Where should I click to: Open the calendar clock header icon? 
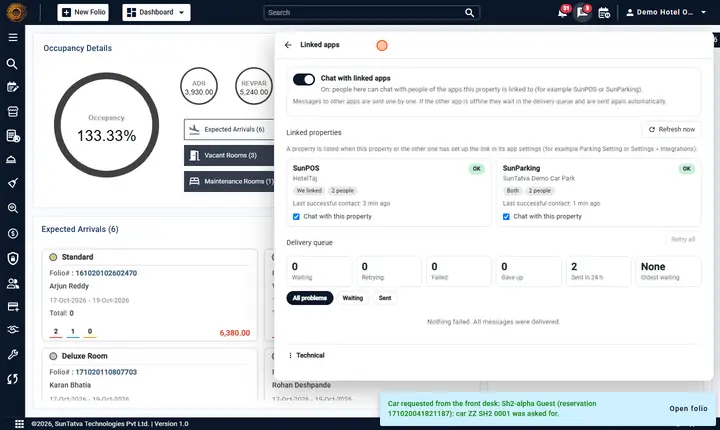coord(604,12)
